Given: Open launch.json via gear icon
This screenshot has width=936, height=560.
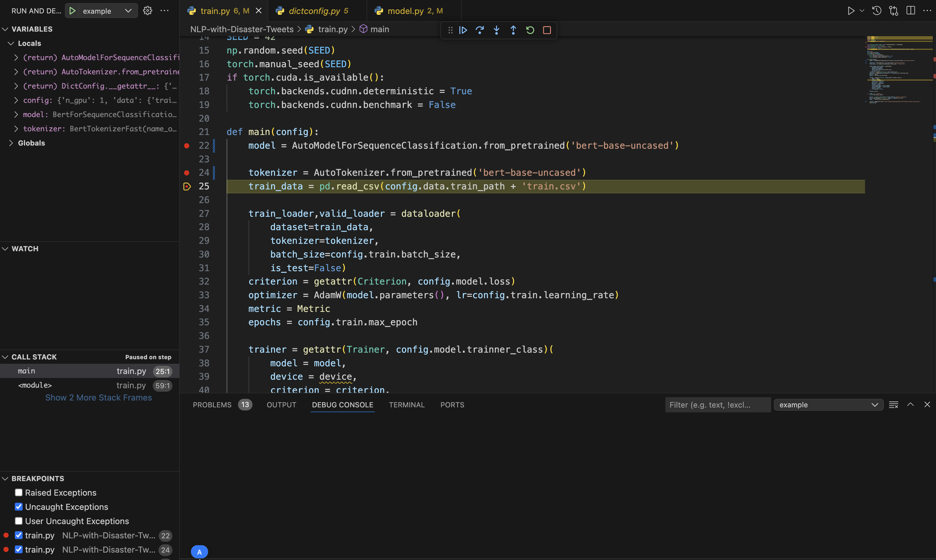Looking at the screenshot, I should pos(148,11).
